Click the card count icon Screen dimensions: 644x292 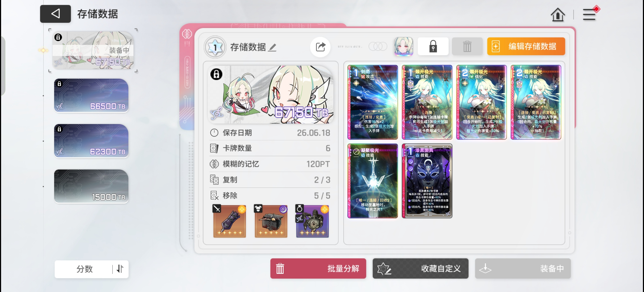214,148
